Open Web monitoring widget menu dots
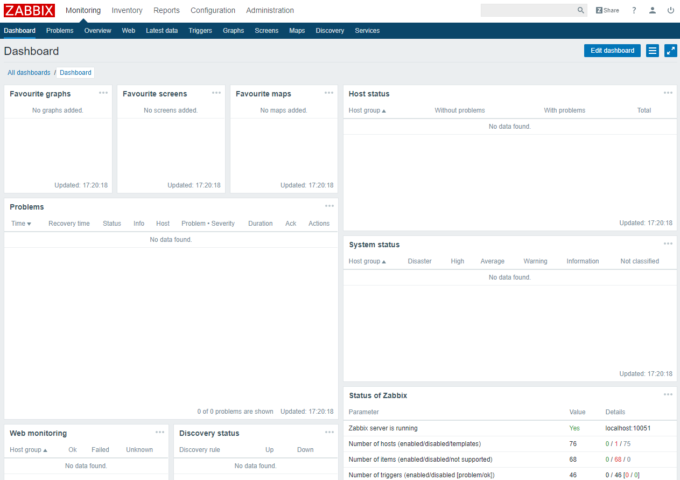Image resolution: width=680 pixels, height=480 pixels. pyautogui.click(x=160, y=432)
